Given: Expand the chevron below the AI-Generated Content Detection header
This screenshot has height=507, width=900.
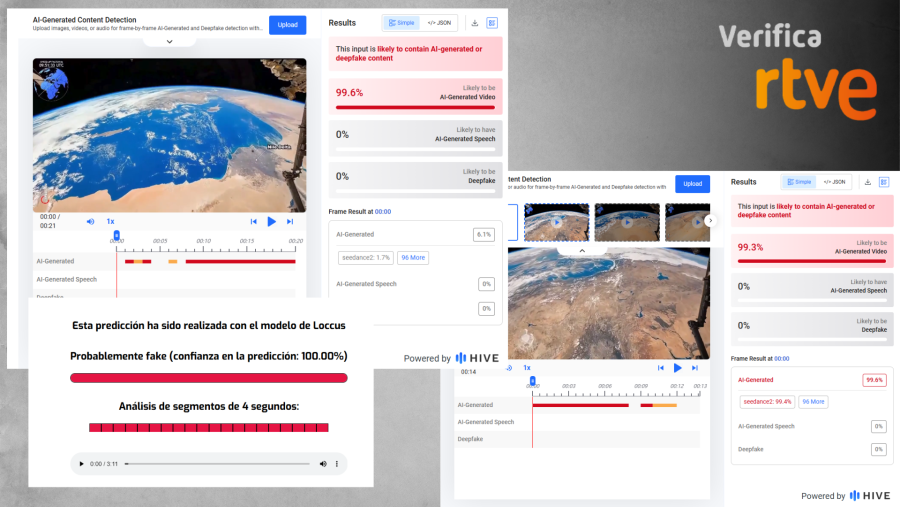Looking at the screenshot, I should click(169, 41).
